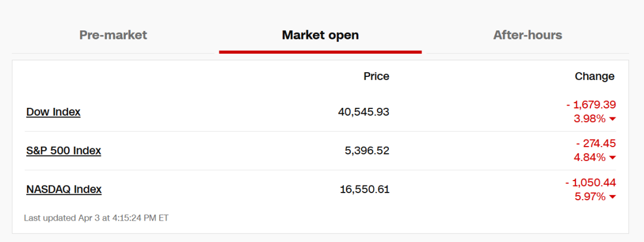Click the NASDAQ 5.97% percentage value
The width and height of the screenshot is (644, 242).
(590, 197)
